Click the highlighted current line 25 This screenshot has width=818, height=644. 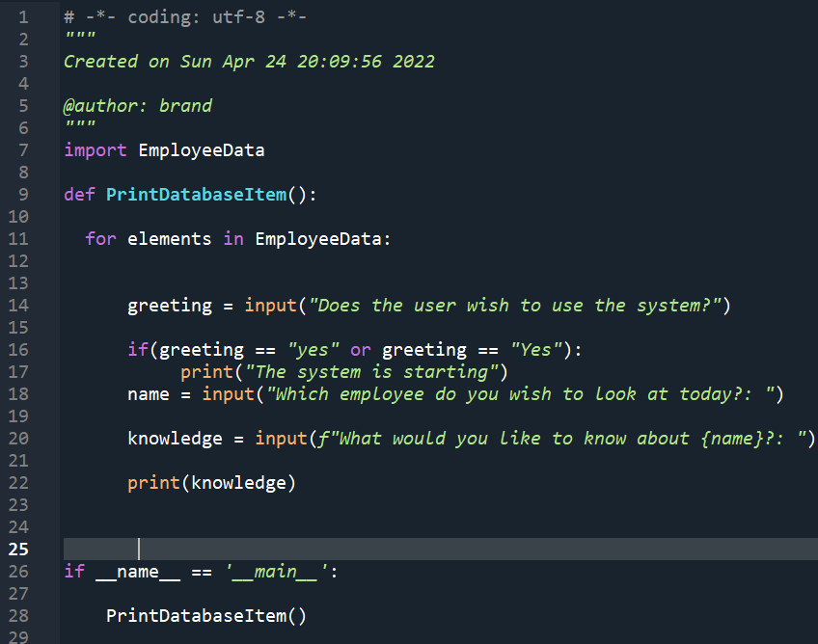(386, 549)
